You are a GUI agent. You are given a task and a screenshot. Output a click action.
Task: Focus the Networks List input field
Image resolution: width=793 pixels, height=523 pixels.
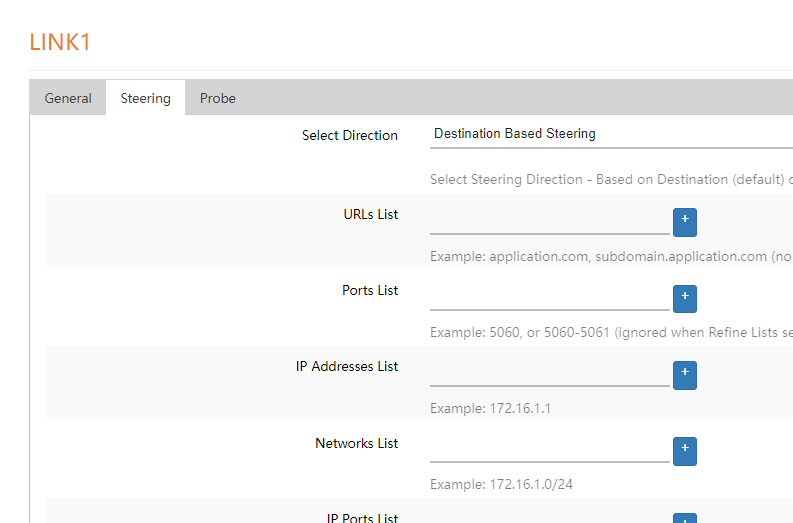click(x=549, y=449)
